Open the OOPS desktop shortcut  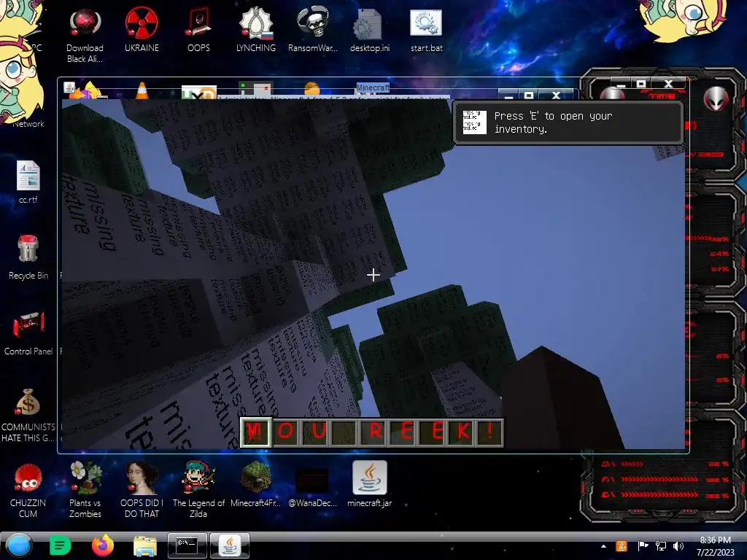pyautogui.click(x=198, y=30)
